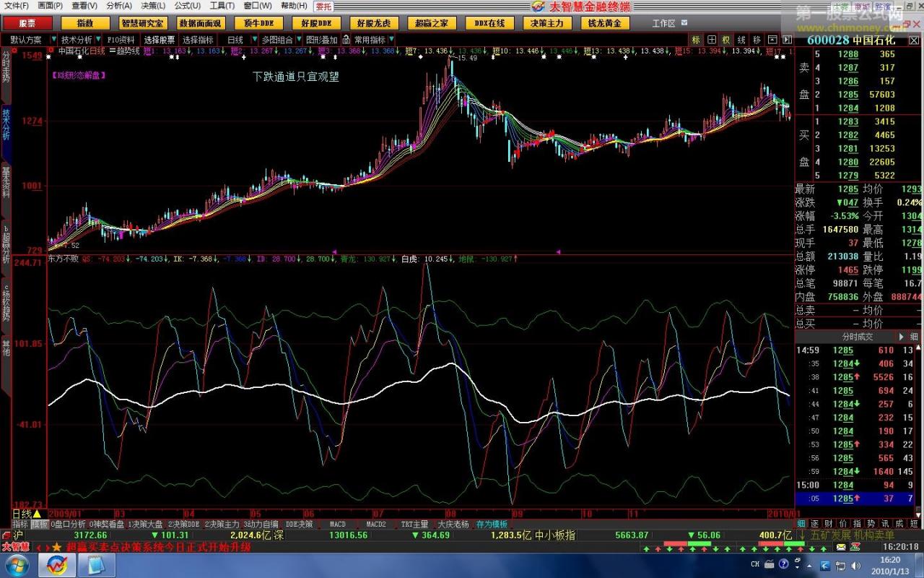Viewport: 924px width, 578px height.
Task: Open the 决策(L) menu
Action: click(153, 6)
